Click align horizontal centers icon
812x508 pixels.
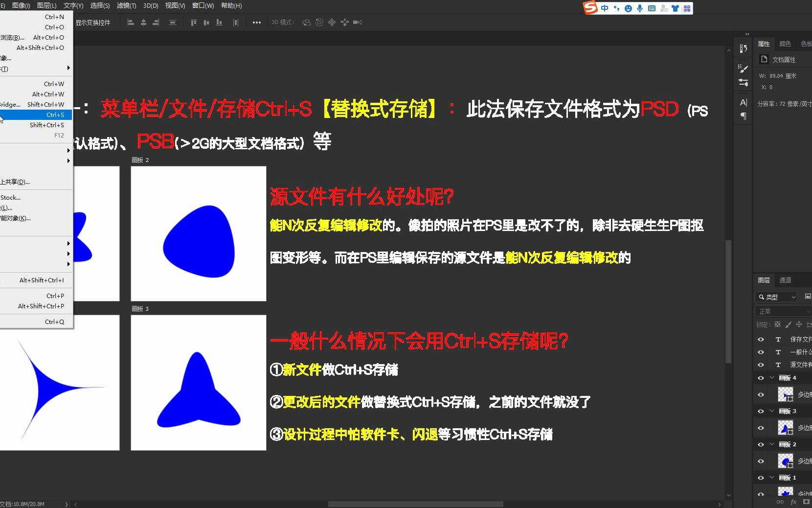coord(143,23)
